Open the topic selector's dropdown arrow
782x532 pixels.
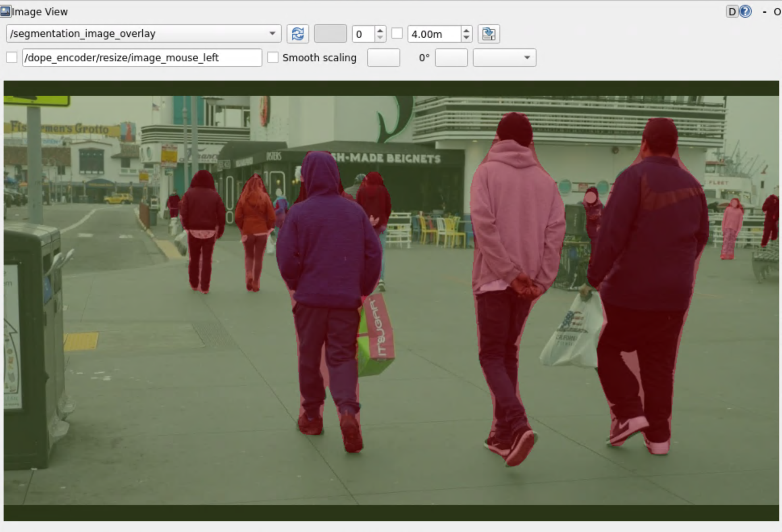pyautogui.click(x=272, y=34)
